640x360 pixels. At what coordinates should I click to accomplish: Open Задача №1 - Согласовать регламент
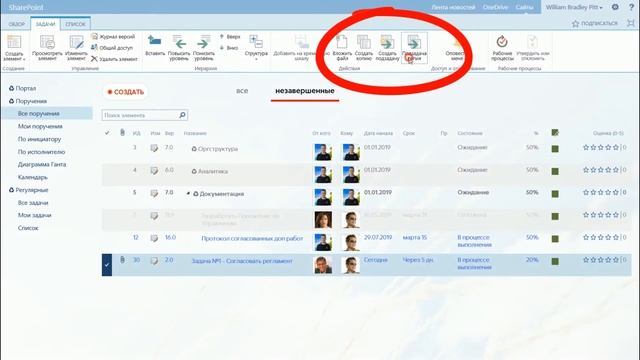pyautogui.click(x=242, y=260)
